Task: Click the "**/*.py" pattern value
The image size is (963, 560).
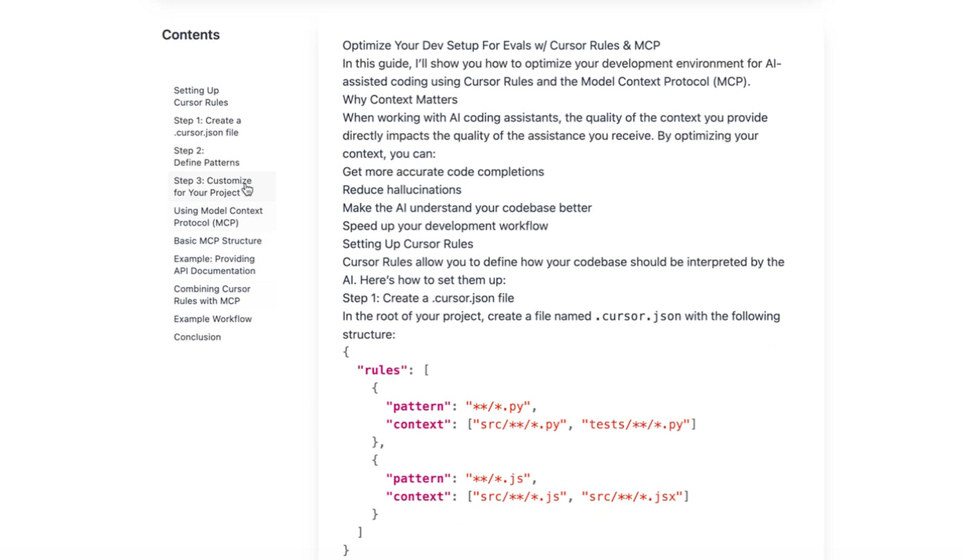Action: 498,407
